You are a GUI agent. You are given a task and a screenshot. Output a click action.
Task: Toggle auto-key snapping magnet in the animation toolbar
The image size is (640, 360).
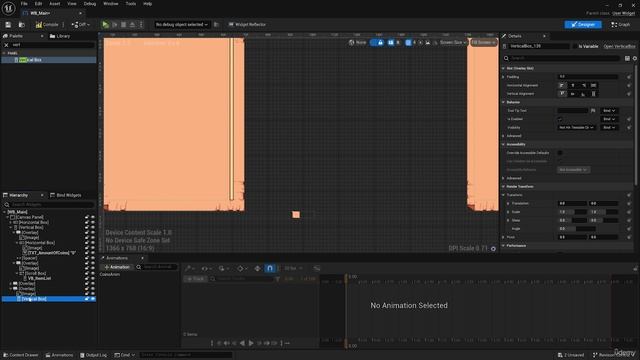coord(270,268)
